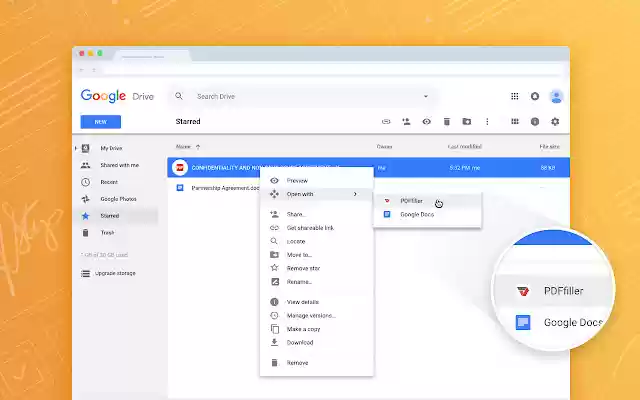Click the browser back arrow
640x400 pixels.
tap(82, 70)
